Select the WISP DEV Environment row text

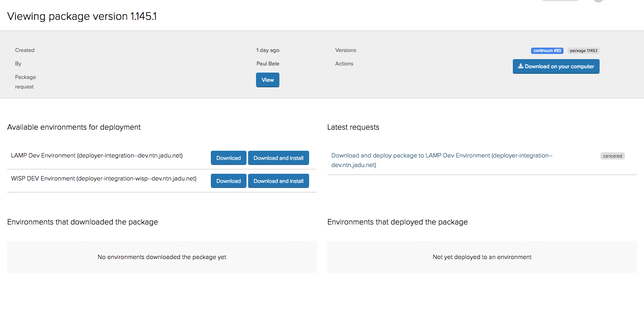(104, 179)
